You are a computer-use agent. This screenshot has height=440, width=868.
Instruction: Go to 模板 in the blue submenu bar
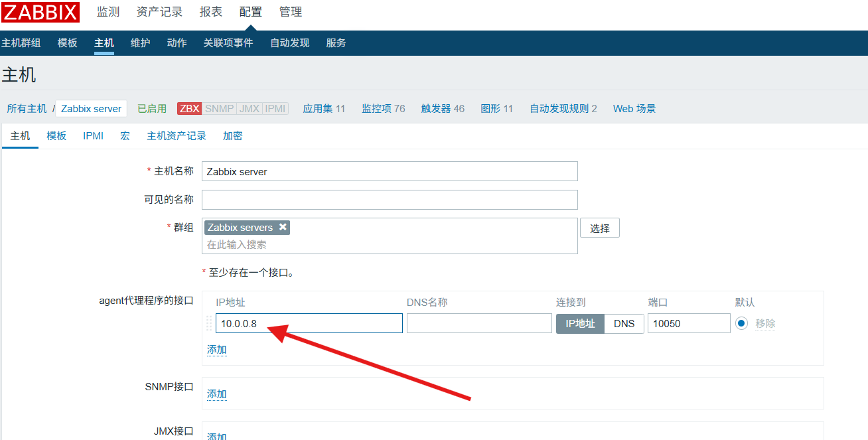68,42
